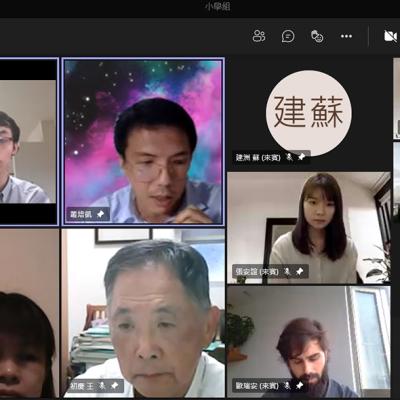Open the reactions and raise hand icon
Viewport: 400px width, 400px height.
click(x=317, y=36)
